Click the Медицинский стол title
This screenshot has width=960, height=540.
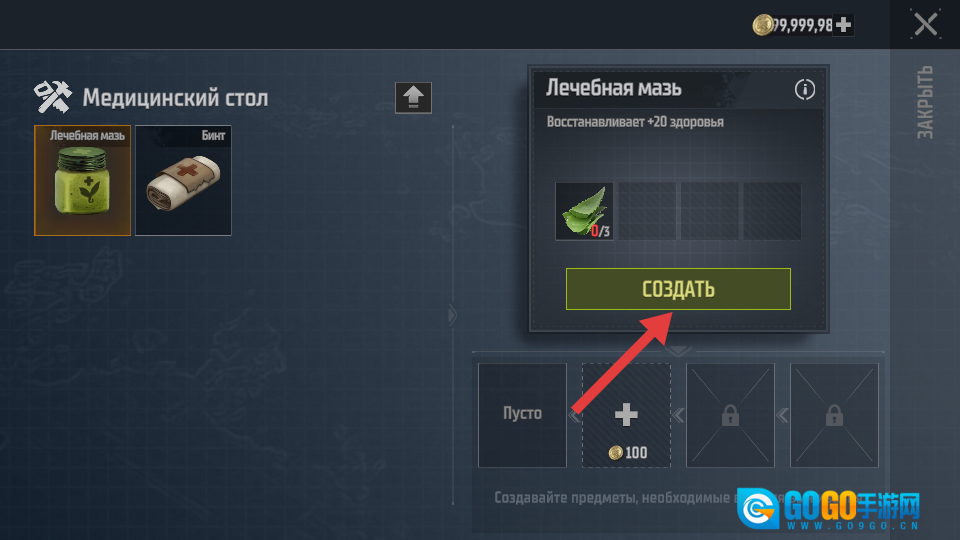tap(175, 98)
